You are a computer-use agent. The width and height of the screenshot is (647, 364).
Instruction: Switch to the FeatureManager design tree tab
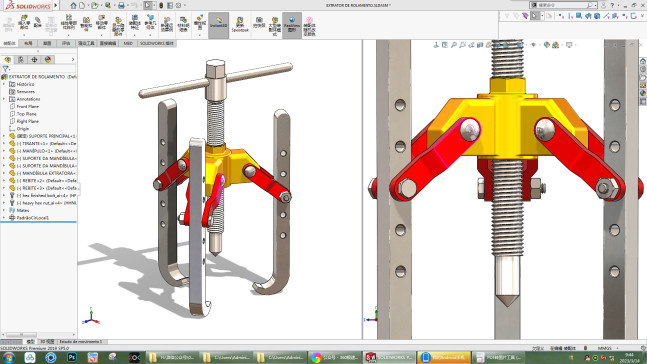7,59
